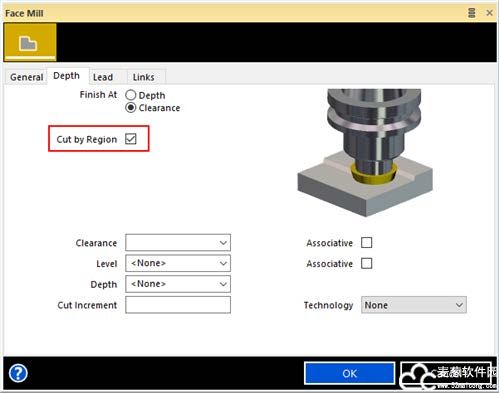499x393 pixels.
Task: Click the Cut Increment input field
Action: point(178,305)
